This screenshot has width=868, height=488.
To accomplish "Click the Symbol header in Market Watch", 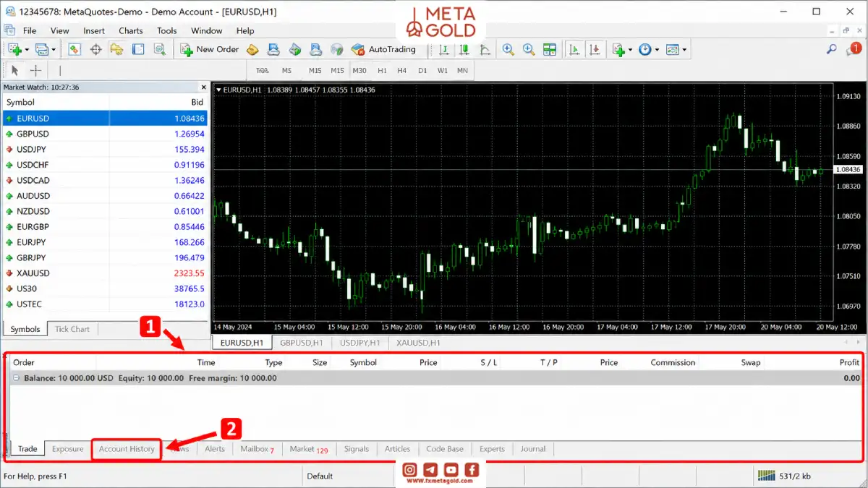I will coord(20,103).
